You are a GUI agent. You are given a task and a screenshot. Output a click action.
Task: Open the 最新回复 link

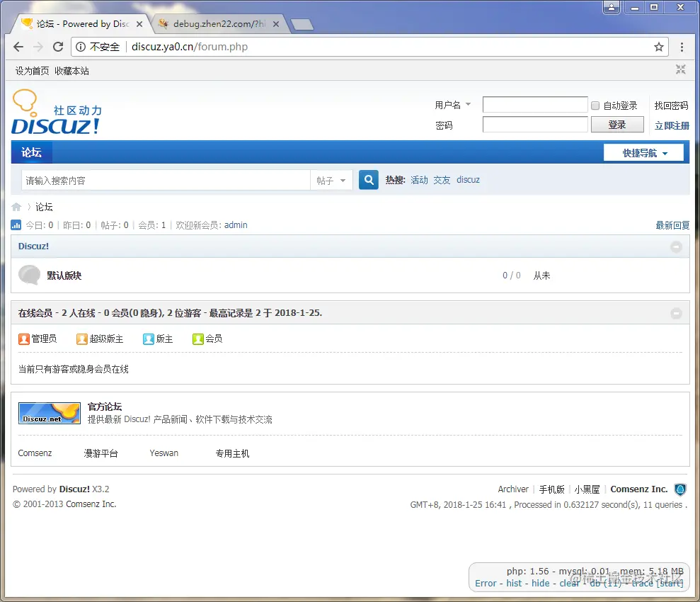click(x=672, y=225)
